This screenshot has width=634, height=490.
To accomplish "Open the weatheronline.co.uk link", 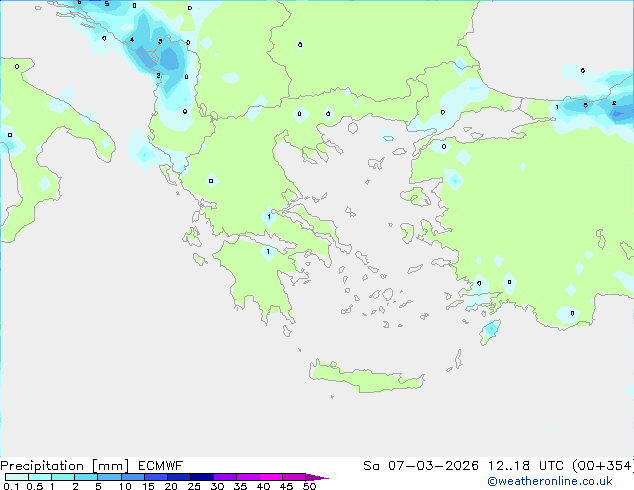I will tap(550, 482).
